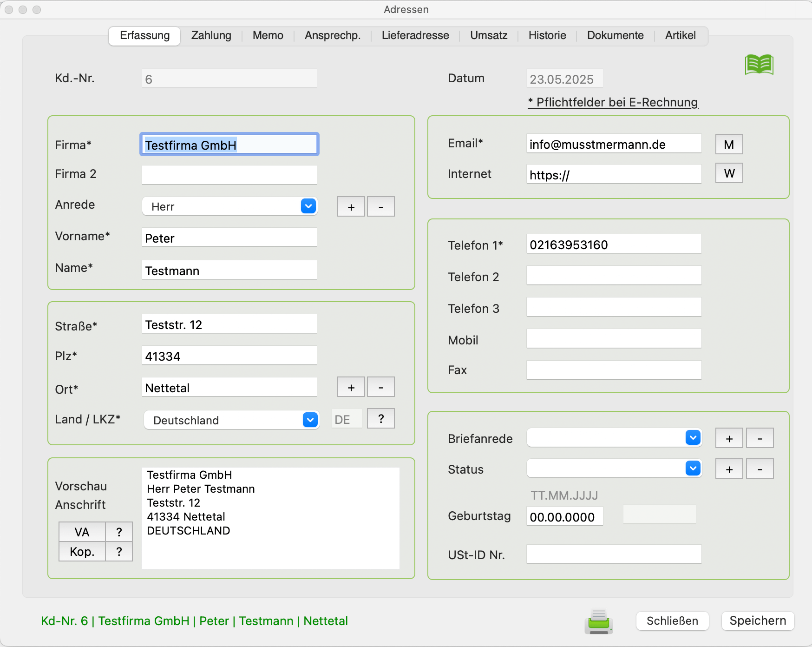
Task: Click the Datum field 23.05.2025
Action: coord(565,78)
